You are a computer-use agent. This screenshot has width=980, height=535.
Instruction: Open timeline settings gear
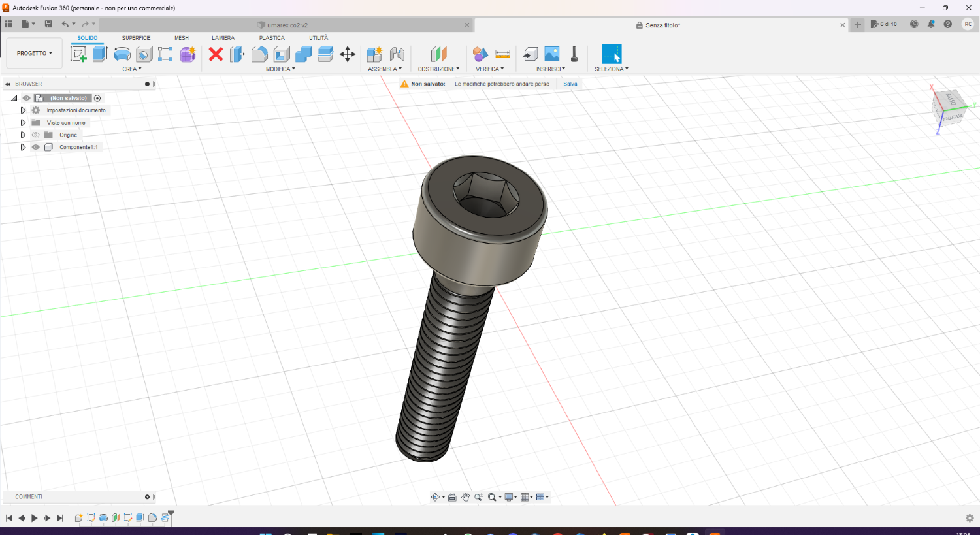pos(970,518)
